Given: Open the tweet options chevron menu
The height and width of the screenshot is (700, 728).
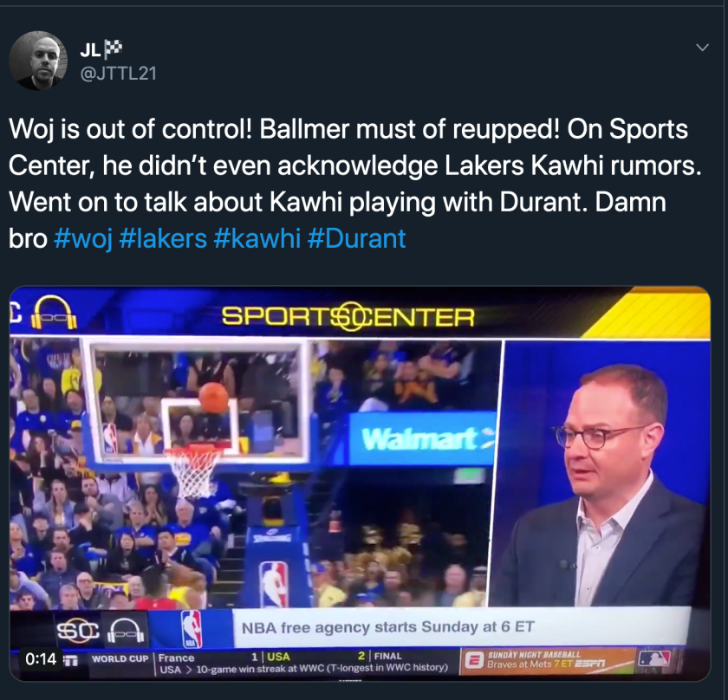Looking at the screenshot, I should click(703, 48).
